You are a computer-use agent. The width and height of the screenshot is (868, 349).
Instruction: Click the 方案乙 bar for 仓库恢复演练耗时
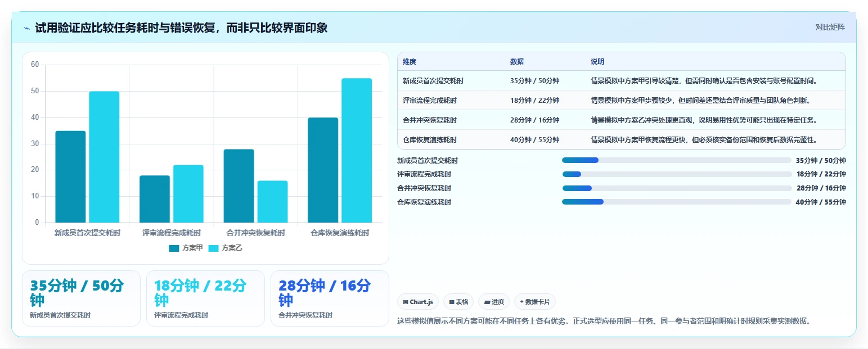(357, 150)
